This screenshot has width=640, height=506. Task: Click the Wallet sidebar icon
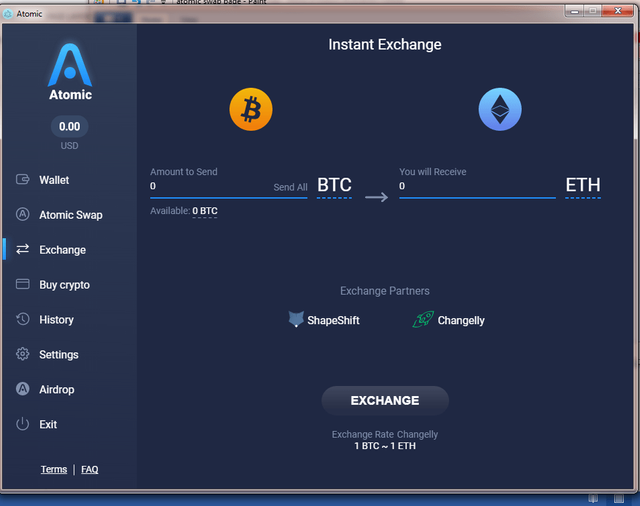coord(22,180)
